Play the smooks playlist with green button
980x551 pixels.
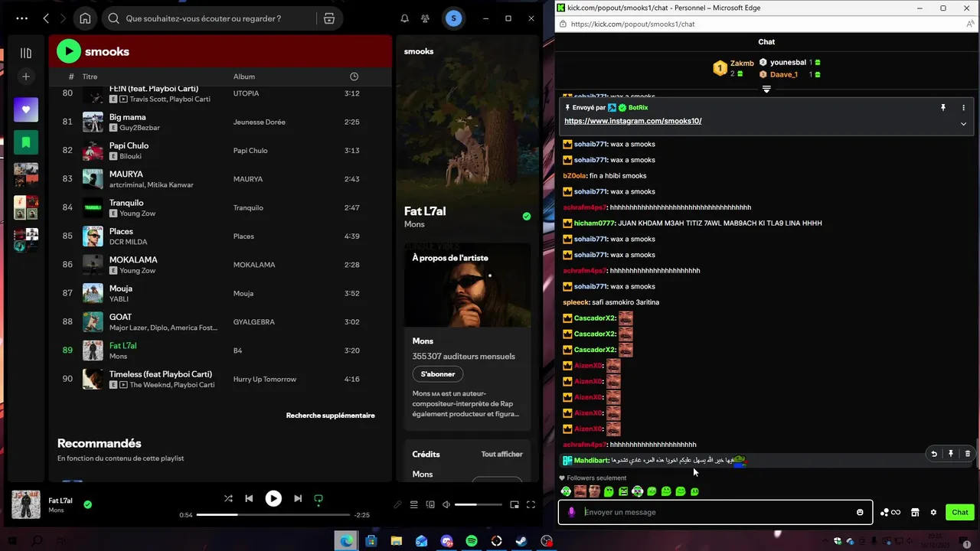68,51
